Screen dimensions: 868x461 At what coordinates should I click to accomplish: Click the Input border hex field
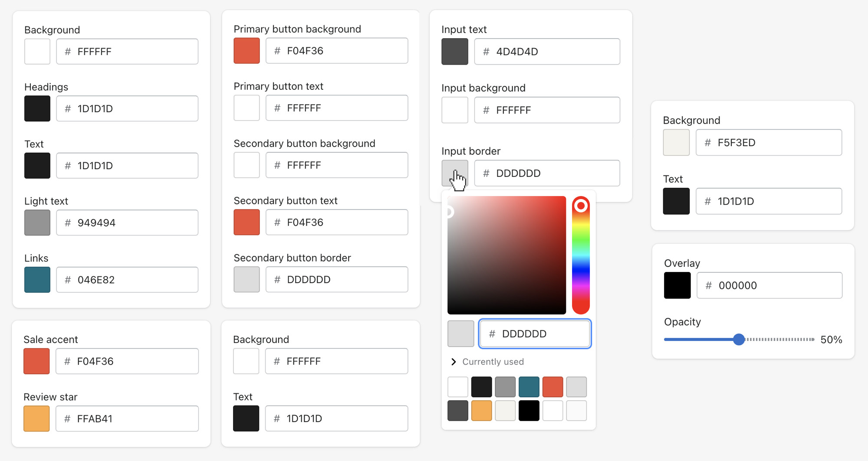(x=547, y=173)
